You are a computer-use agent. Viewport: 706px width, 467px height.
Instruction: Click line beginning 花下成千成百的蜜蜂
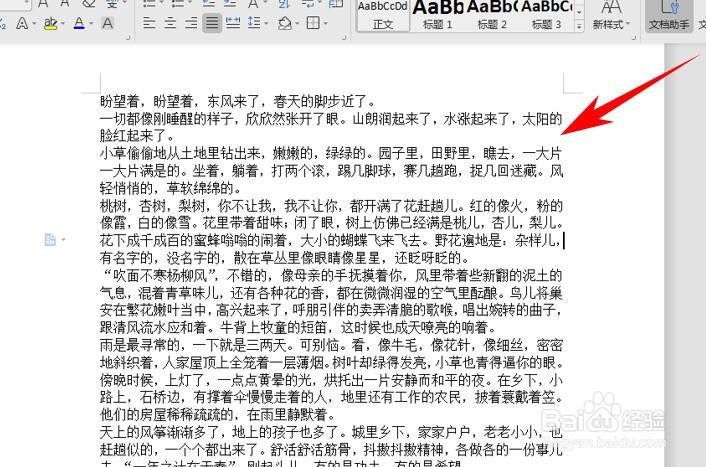pos(331,240)
